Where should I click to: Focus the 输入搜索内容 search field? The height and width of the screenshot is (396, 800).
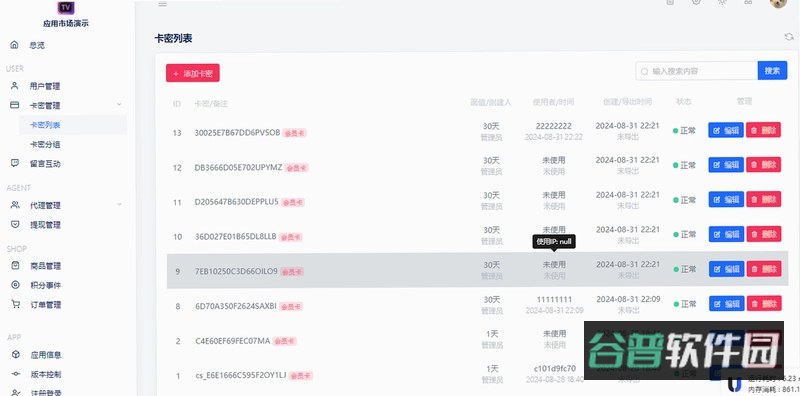click(696, 71)
